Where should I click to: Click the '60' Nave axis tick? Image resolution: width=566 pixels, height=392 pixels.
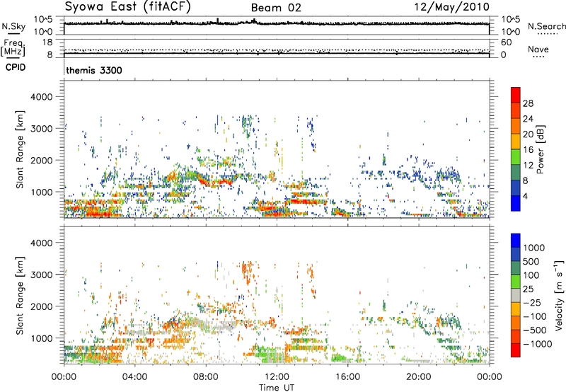(506, 42)
